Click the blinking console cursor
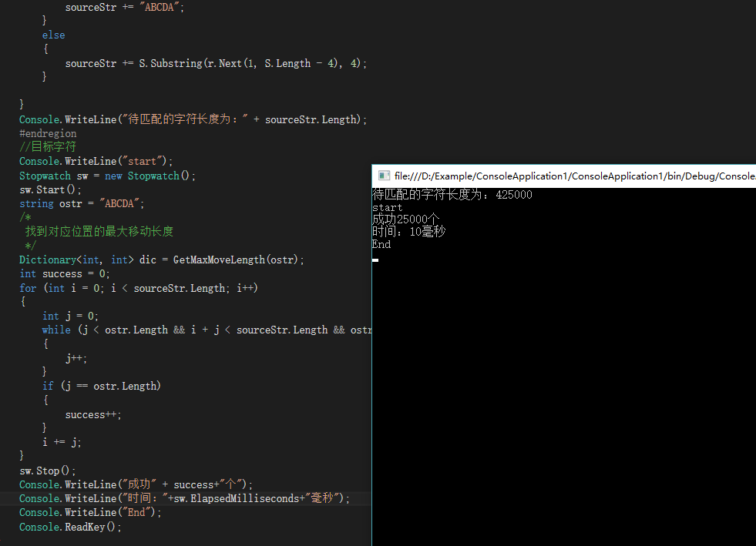The image size is (756, 546). click(x=375, y=260)
